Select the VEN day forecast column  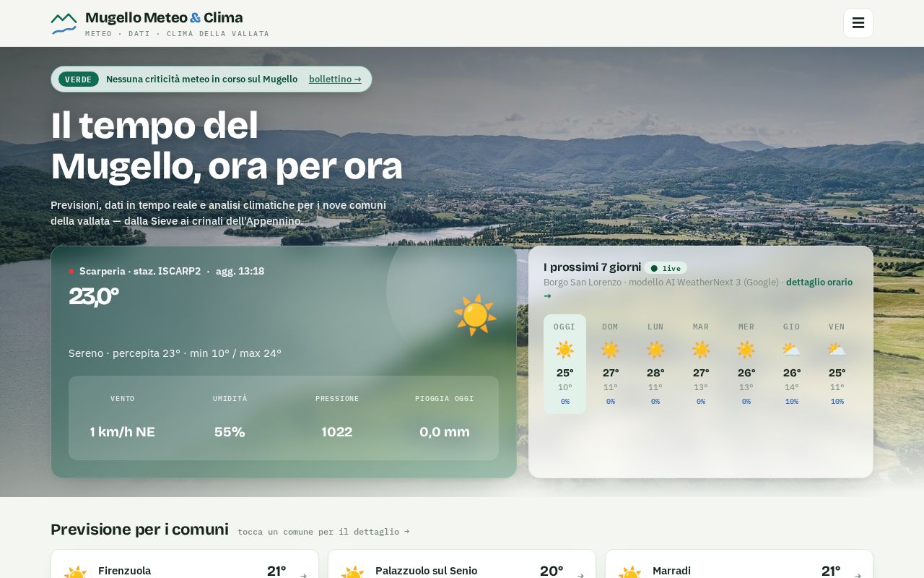click(x=837, y=364)
